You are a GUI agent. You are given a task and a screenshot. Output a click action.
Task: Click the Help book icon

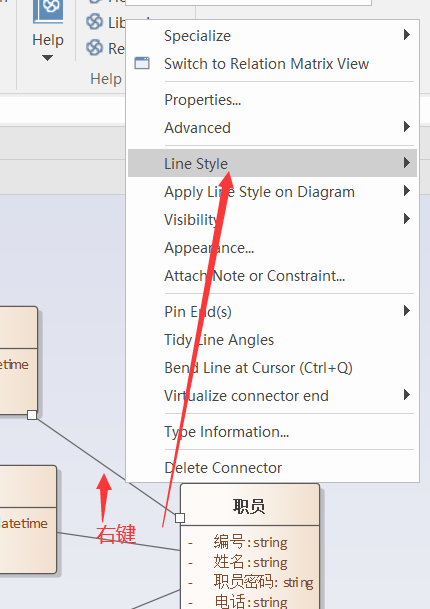pos(48,11)
